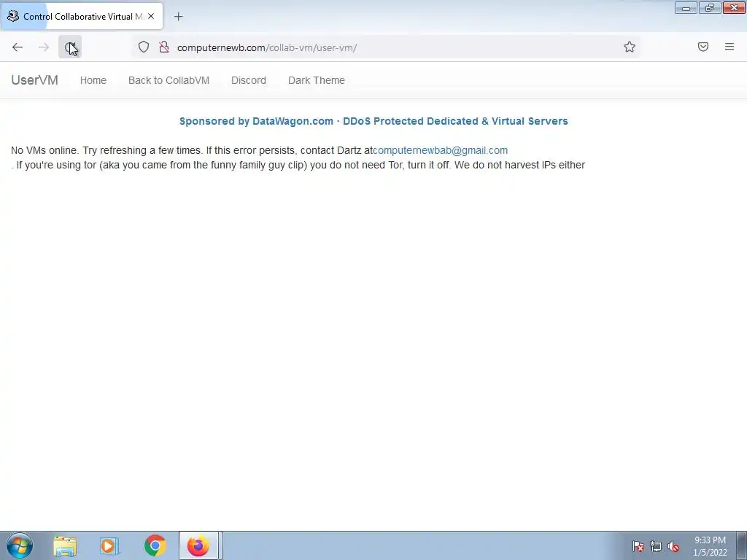Click the UserVM brand link
The width and height of the screenshot is (747, 560).
[x=35, y=80]
